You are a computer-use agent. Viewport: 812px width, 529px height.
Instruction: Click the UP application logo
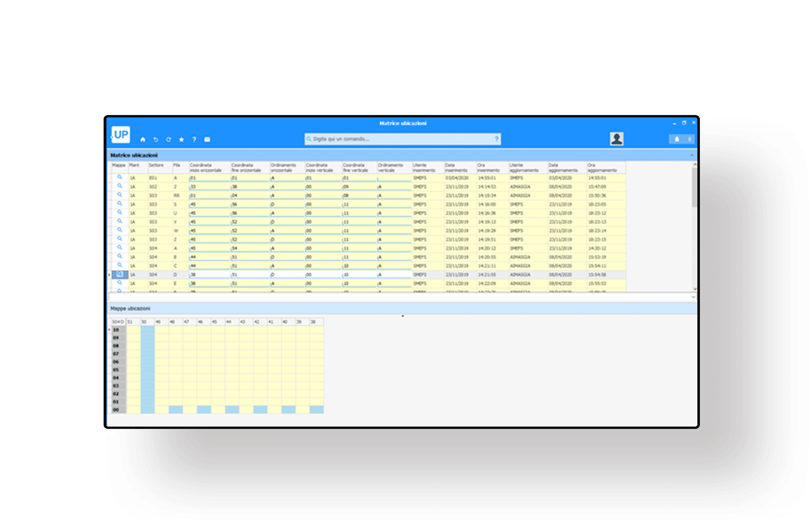point(121,135)
